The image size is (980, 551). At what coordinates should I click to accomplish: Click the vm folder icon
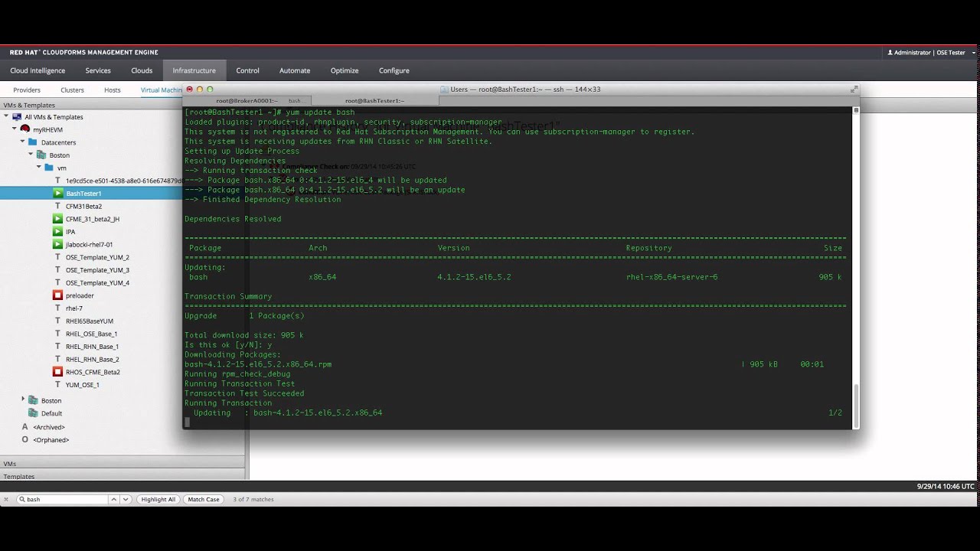(49, 168)
